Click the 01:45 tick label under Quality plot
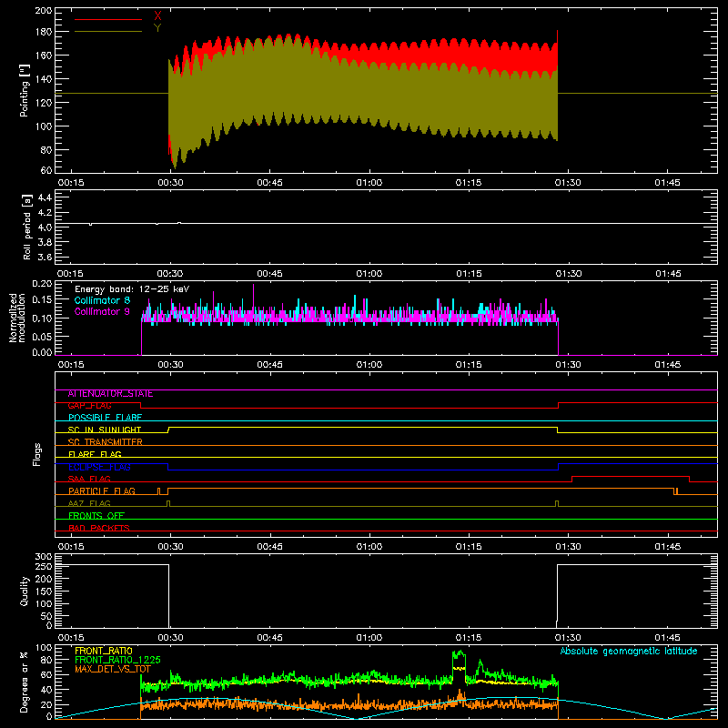The width and height of the screenshot is (728, 728). pos(668,638)
